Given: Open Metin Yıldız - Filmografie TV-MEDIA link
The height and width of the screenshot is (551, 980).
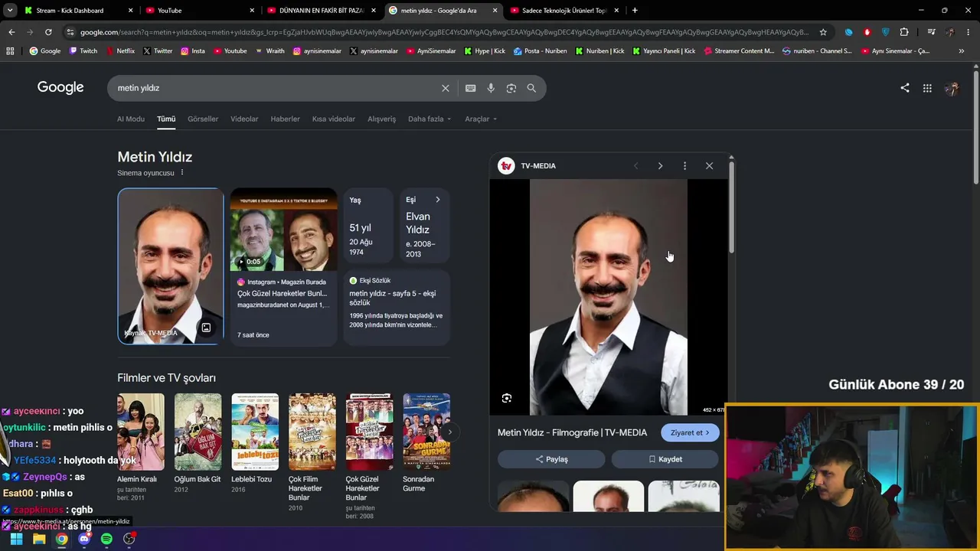Looking at the screenshot, I should coord(572,433).
